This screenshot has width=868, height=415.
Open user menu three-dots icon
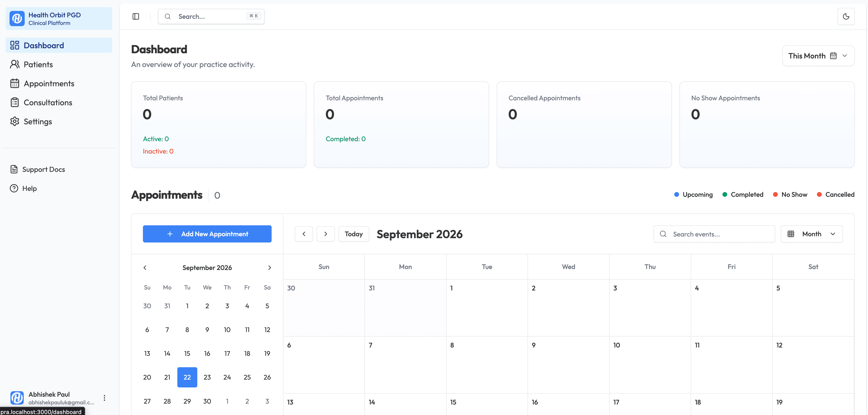(104, 398)
